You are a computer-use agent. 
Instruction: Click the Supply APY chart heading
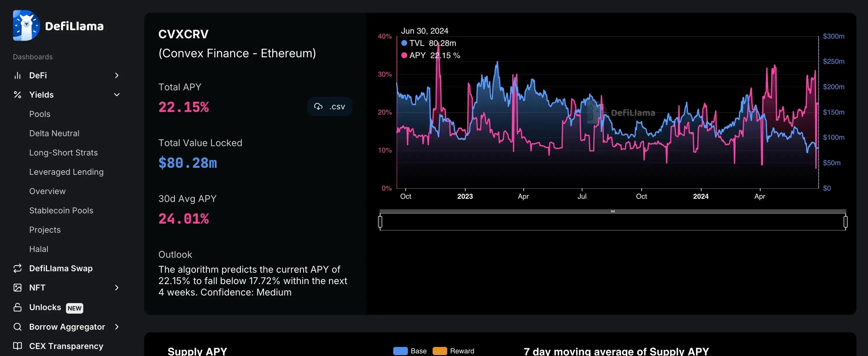coord(197,351)
